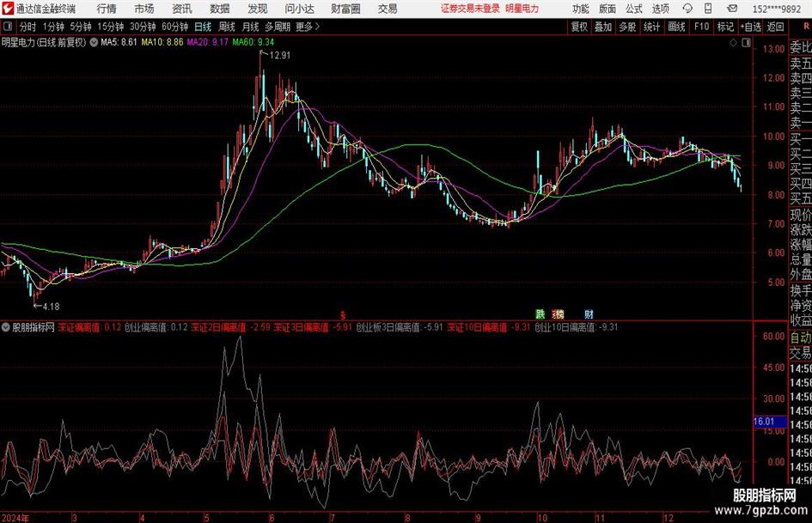Open the mobile phone icon in title bar

708,9
